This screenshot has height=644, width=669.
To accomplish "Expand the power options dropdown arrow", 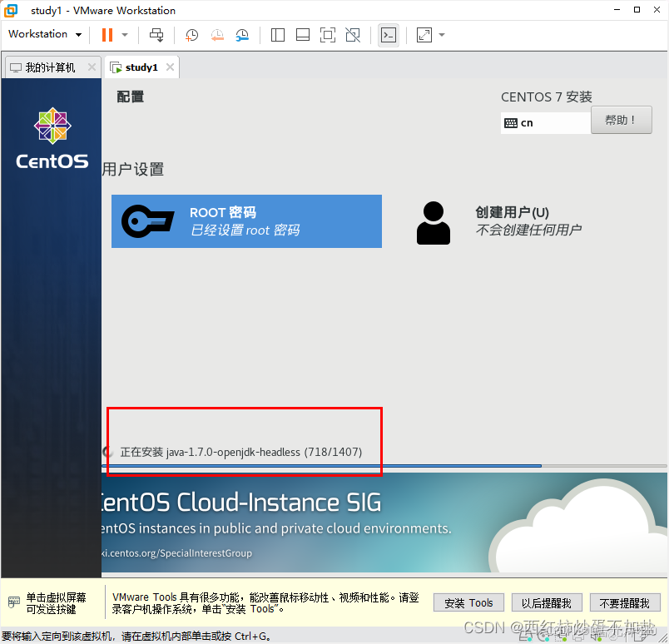I will 125,35.
